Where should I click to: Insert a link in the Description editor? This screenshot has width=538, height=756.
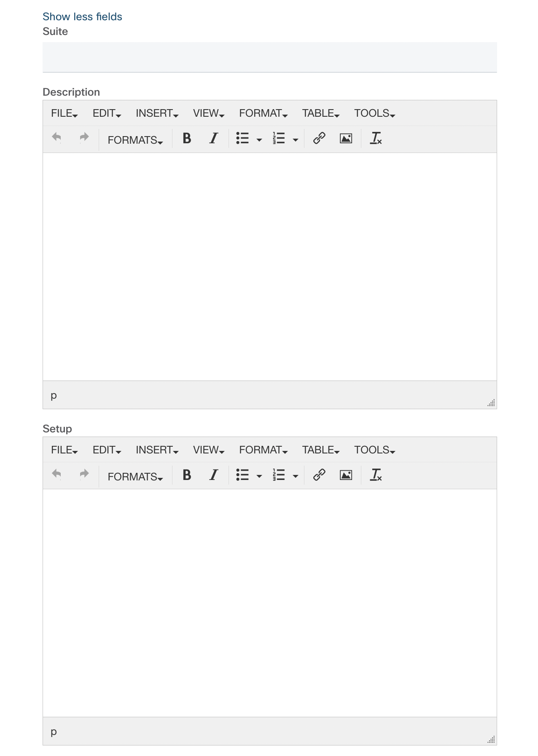coord(319,138)
